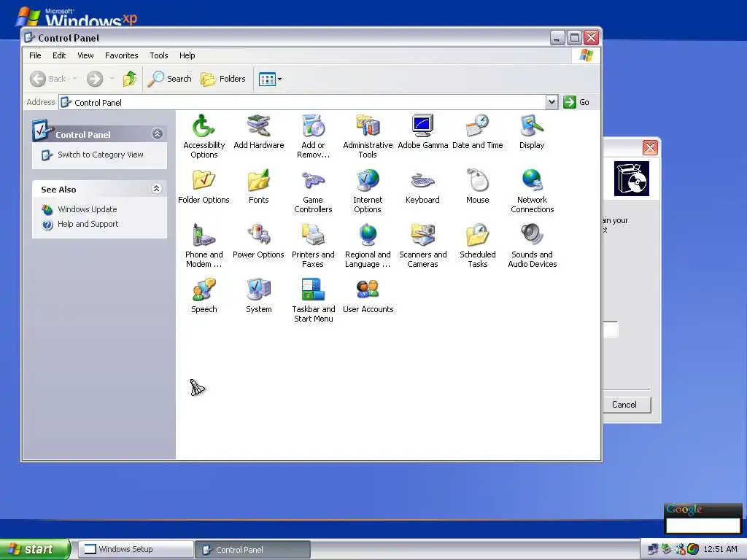The image size is (747, 560).
Task: Select the Adobe Gamma icon
Action: click(422, 125)
